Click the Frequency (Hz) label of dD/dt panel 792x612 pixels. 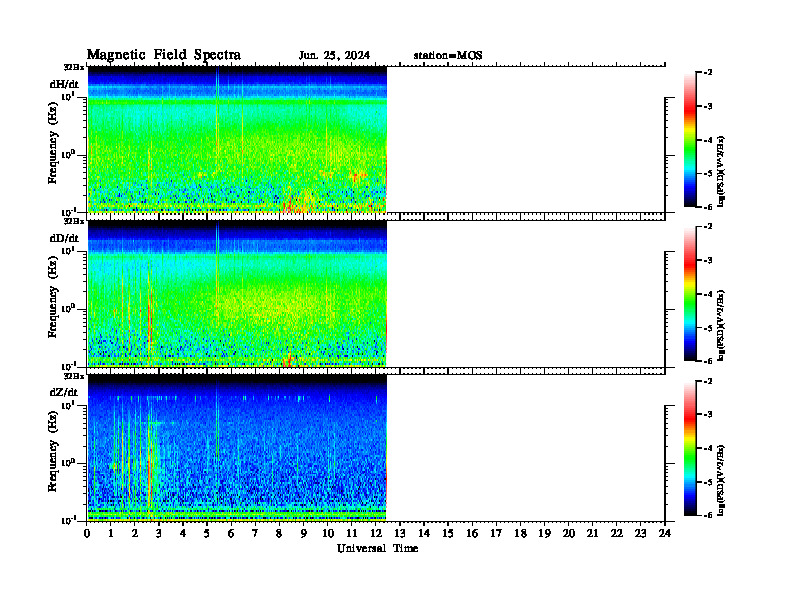point(53,297)
